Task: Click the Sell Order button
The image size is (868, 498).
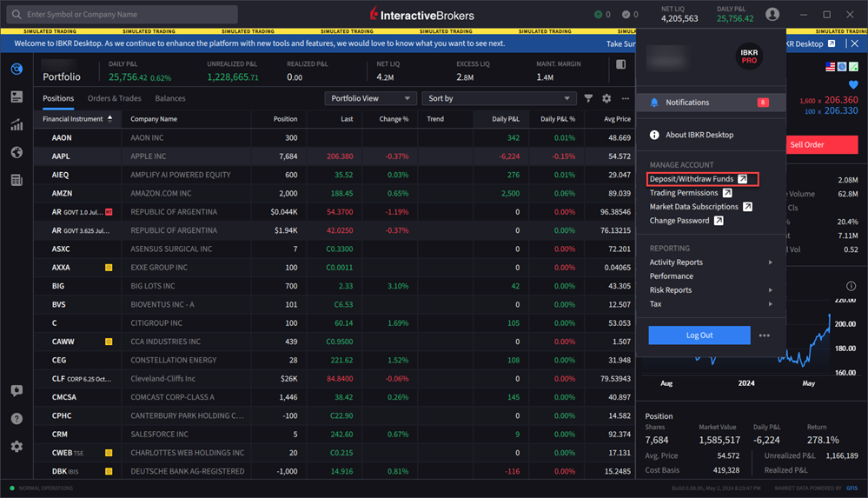Action: [822, 144]
